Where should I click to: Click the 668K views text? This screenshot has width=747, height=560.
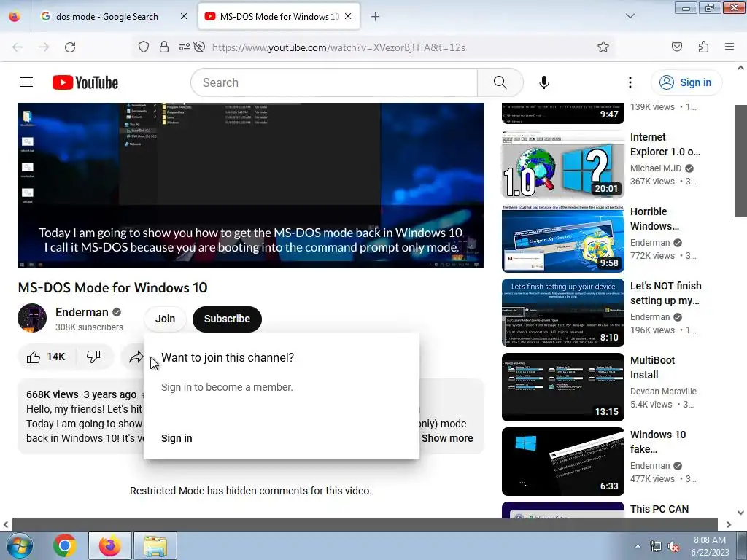[x=53, y=394]
